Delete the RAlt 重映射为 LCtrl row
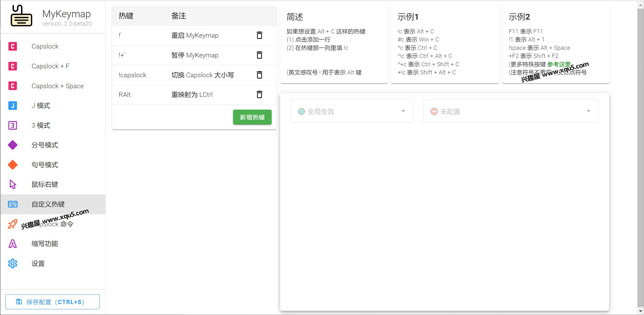 (259, 95)
